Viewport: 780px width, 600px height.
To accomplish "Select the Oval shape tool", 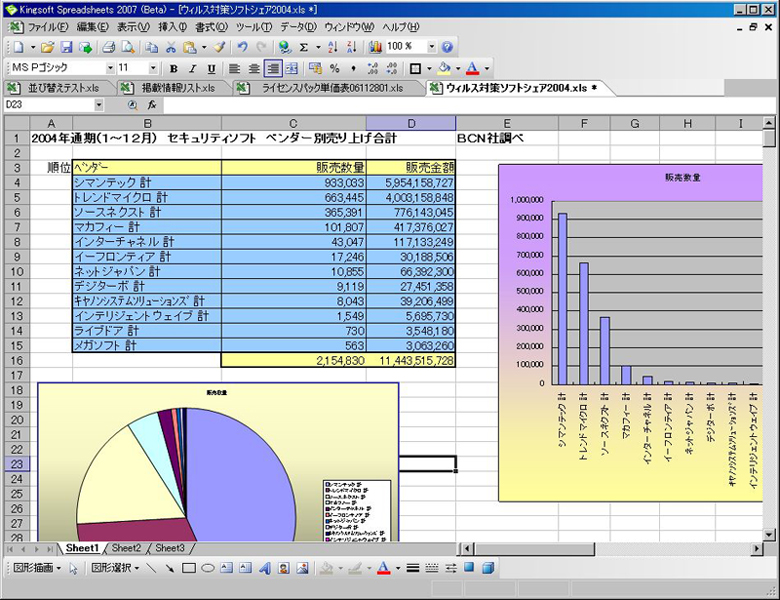I will pos(207,568).
